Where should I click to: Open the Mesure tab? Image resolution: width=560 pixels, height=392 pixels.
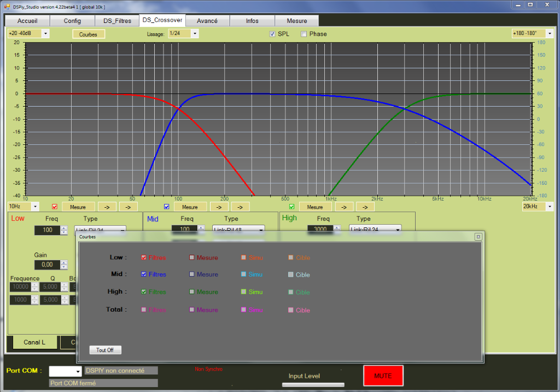(x=297, y=21)
